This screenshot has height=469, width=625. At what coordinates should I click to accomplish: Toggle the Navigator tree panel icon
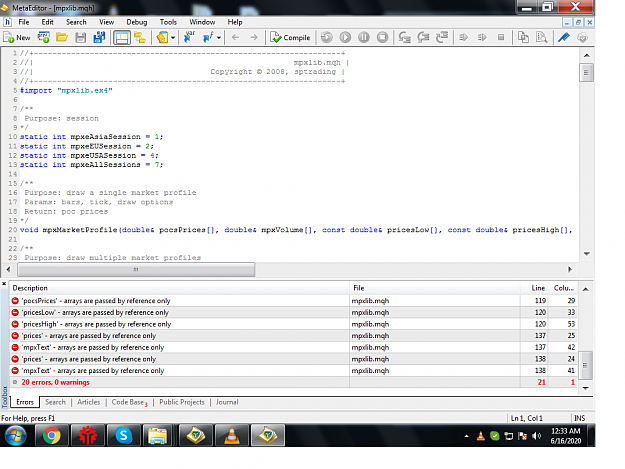(x=140, y=37)
